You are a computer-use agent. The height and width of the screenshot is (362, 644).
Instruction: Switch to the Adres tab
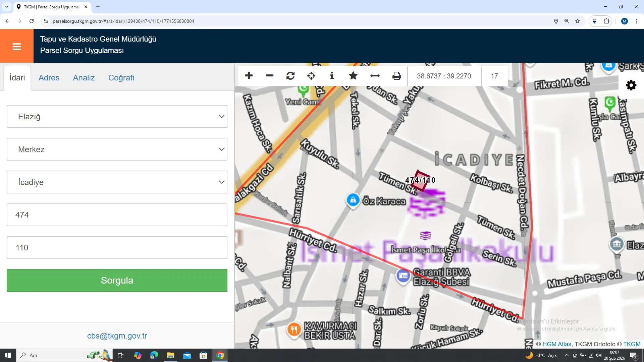click(x=49, y=78)
